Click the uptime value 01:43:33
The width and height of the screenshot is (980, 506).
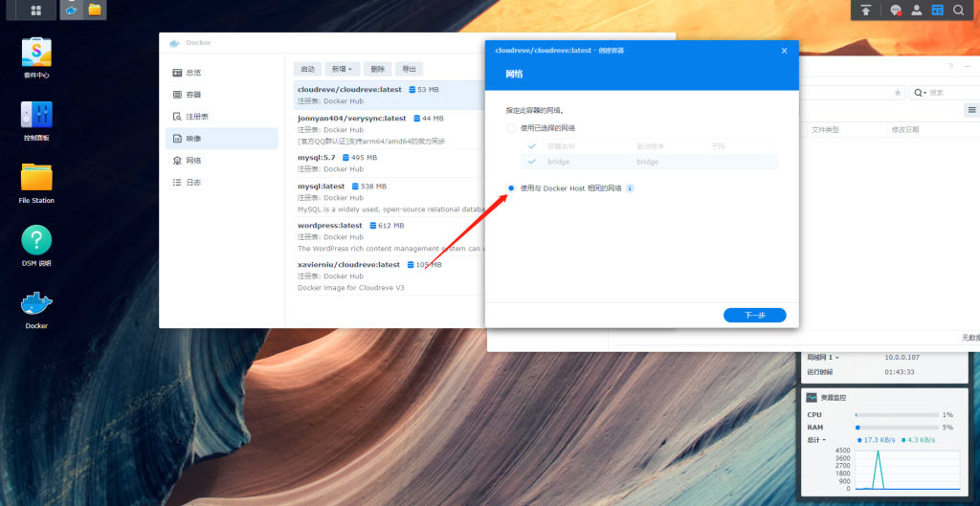900,372
